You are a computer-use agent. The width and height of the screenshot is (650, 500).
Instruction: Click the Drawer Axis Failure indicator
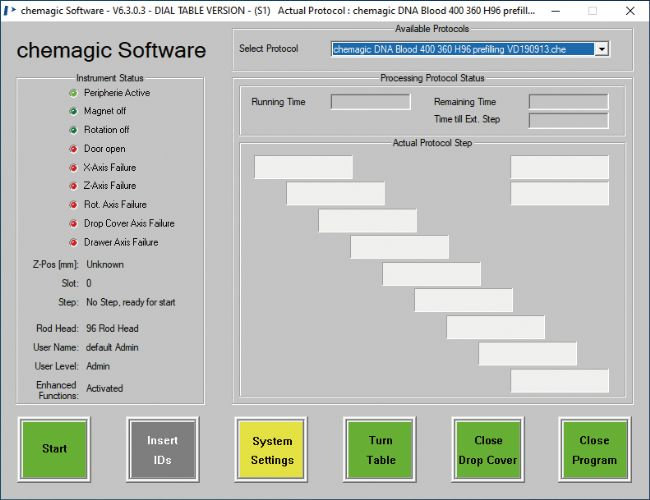tap(73, 242)
